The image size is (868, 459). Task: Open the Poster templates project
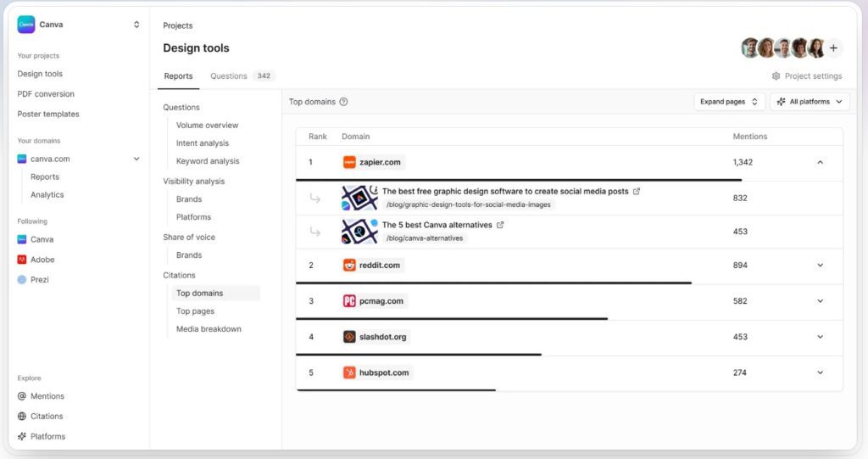tap(48, 114)
